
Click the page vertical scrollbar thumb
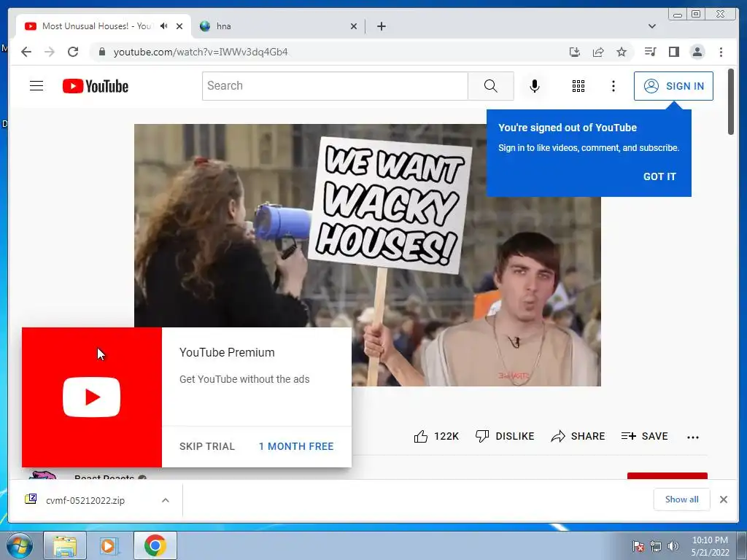[x=731, y=102]
